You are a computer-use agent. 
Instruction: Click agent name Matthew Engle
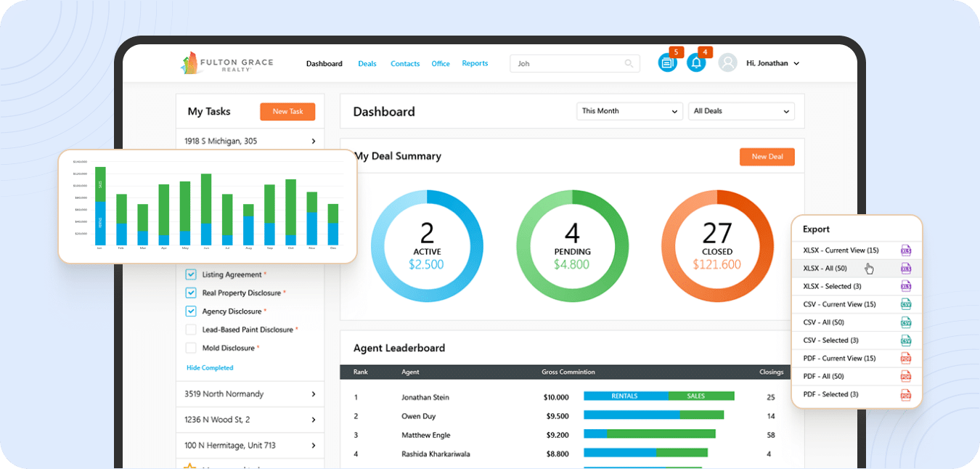[x=426, y=435]
